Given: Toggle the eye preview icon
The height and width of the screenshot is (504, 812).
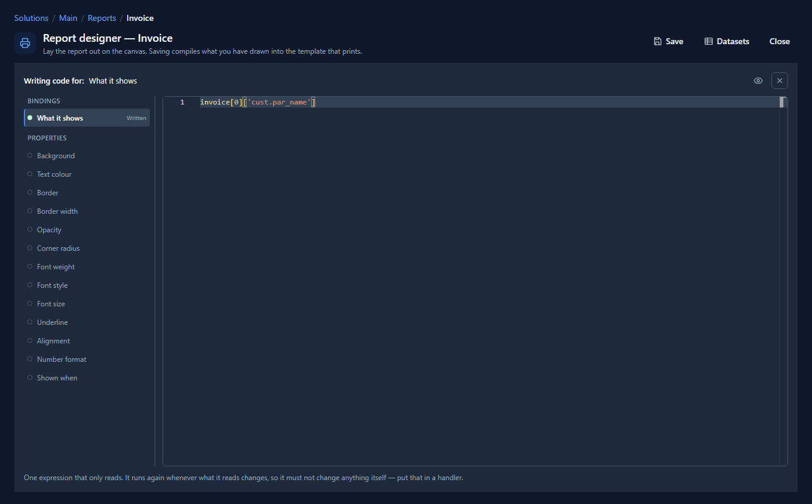Looking at the screenshot, I should [x=758, y=81].
